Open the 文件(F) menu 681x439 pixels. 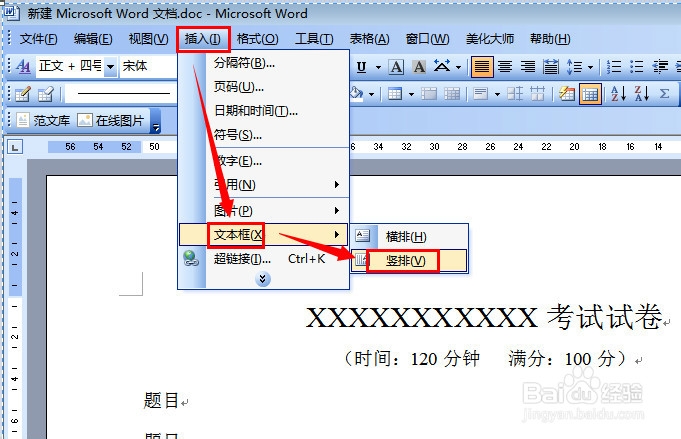coord(38,39)
